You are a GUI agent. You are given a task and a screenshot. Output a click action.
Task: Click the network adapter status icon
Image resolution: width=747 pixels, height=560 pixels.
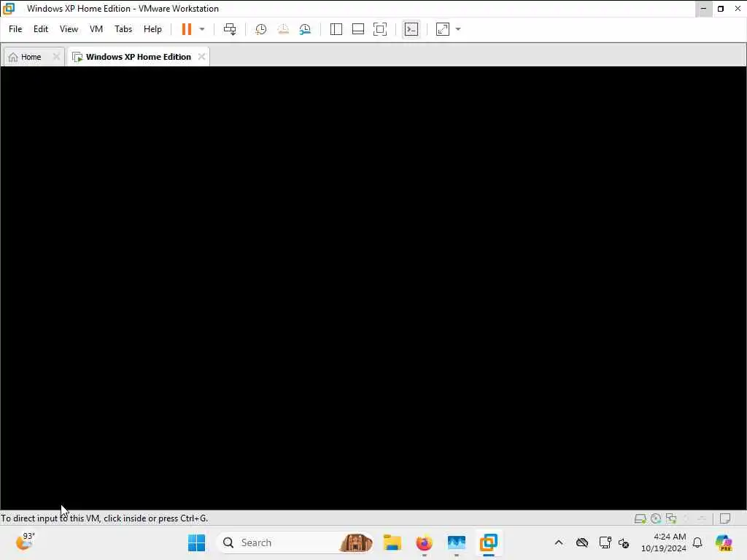(x=671, y=518)
